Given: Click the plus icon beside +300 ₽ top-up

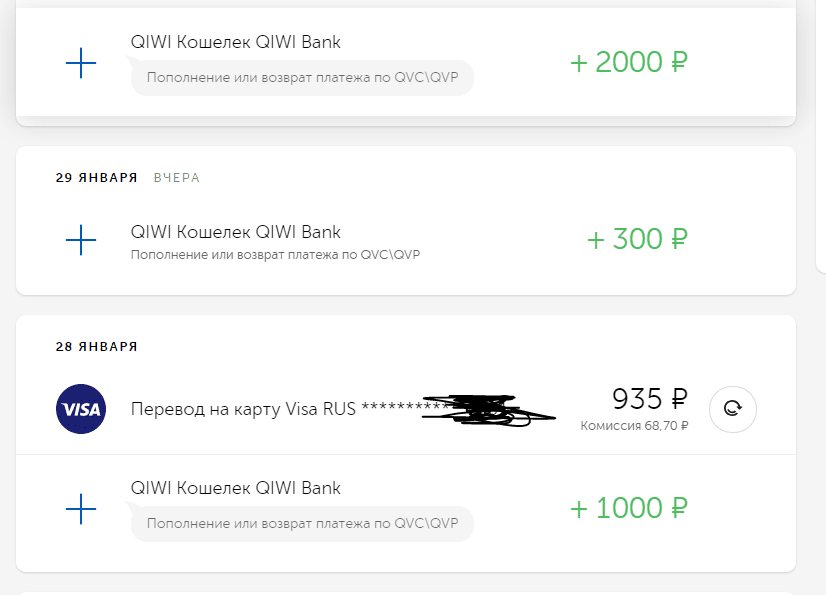Looking at the screenshot, I should click(x=80, y=240).
